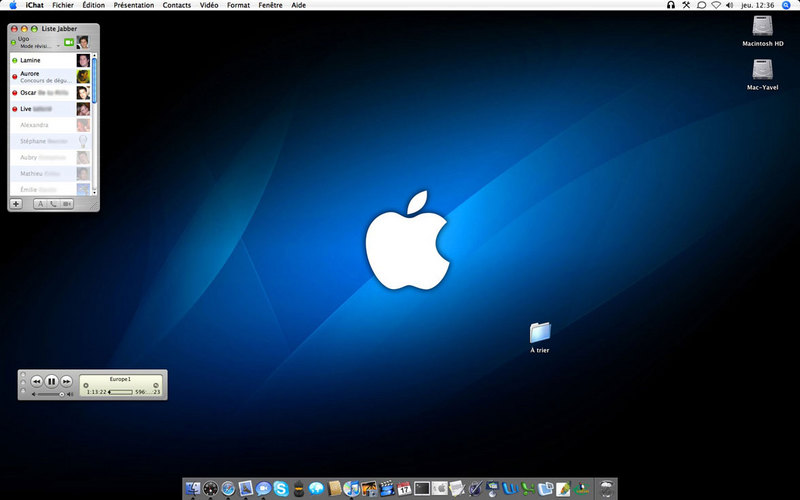
Task: Start a video chat from bottom bar
Action: (x=67, y=204)
